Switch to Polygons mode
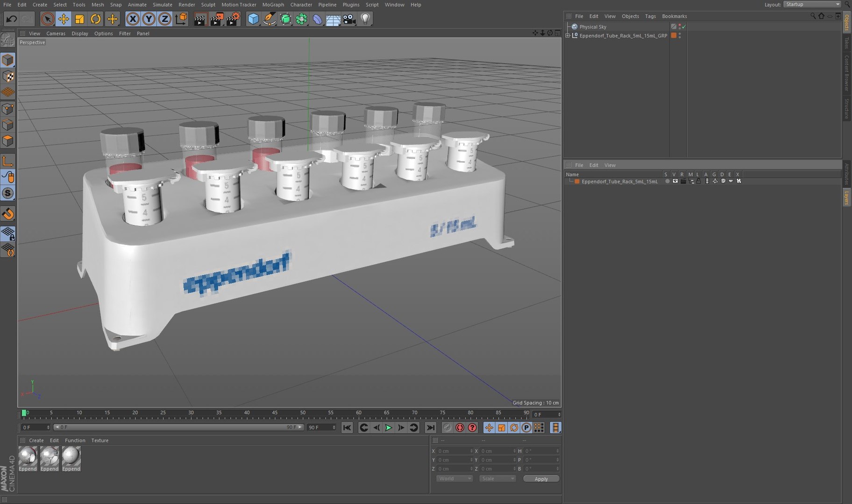Screen dimensions: 852x504 (8, 140)
